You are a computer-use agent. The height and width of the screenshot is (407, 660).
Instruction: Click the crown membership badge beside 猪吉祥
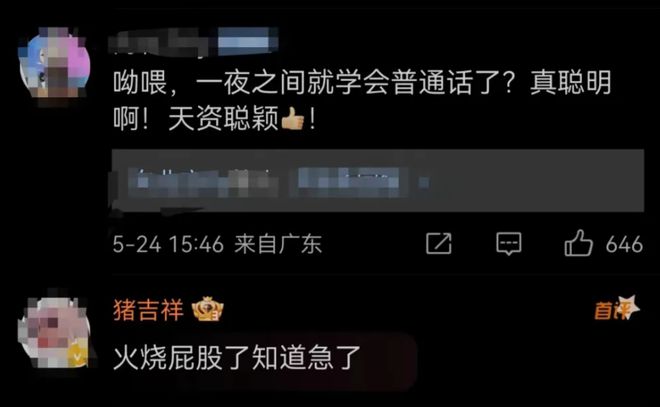(x=208, y=309)
